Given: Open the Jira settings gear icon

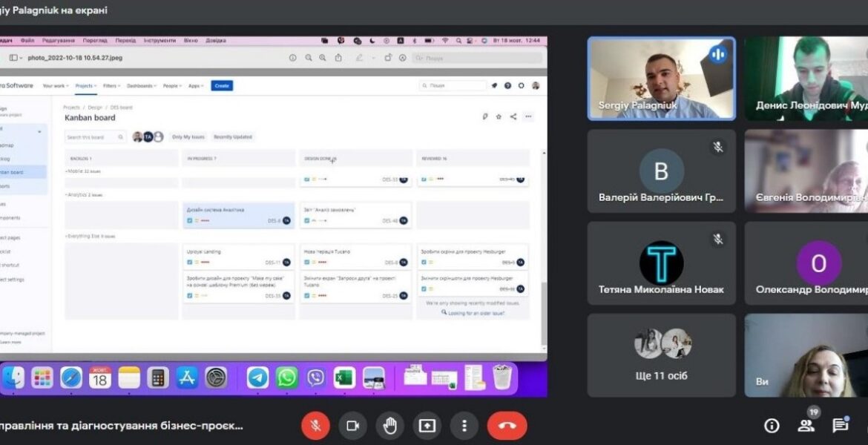Looking at the screenshot, I should 521,85.
